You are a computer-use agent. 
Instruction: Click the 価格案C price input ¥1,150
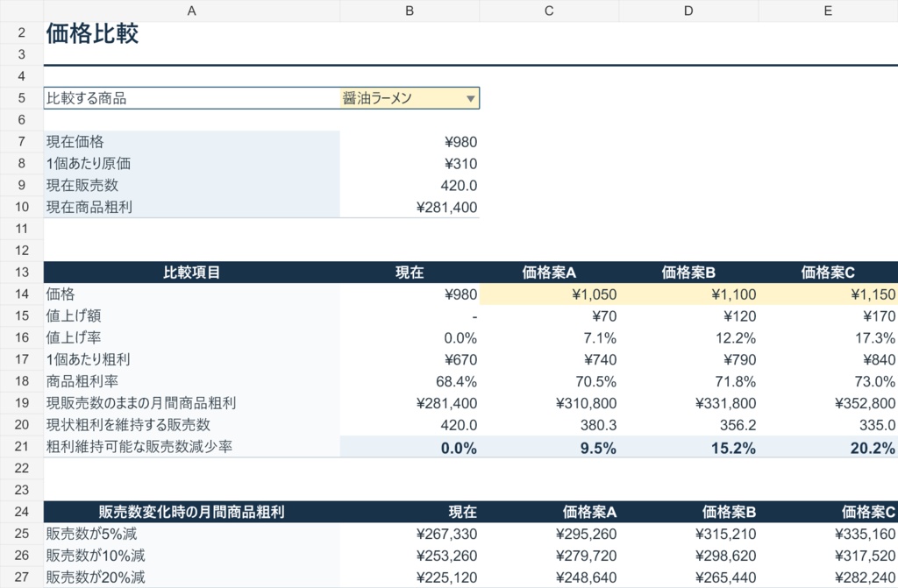[x=828, y=294]
